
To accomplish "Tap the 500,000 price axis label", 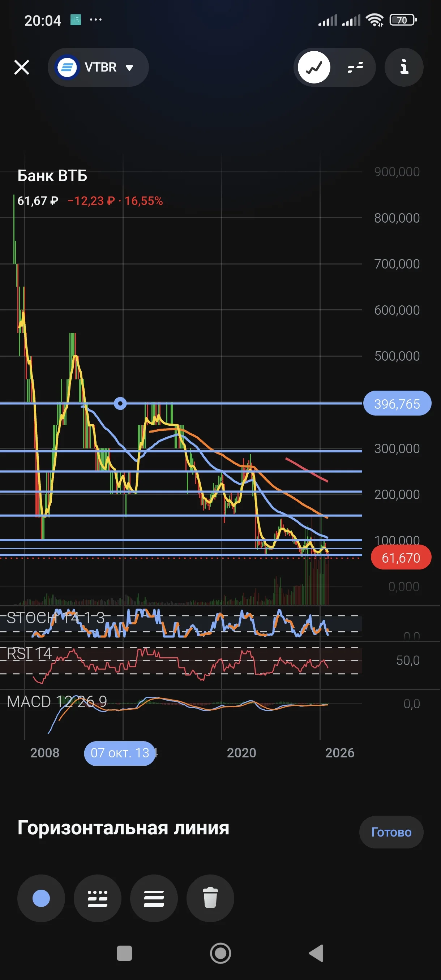I will point(397,356).
